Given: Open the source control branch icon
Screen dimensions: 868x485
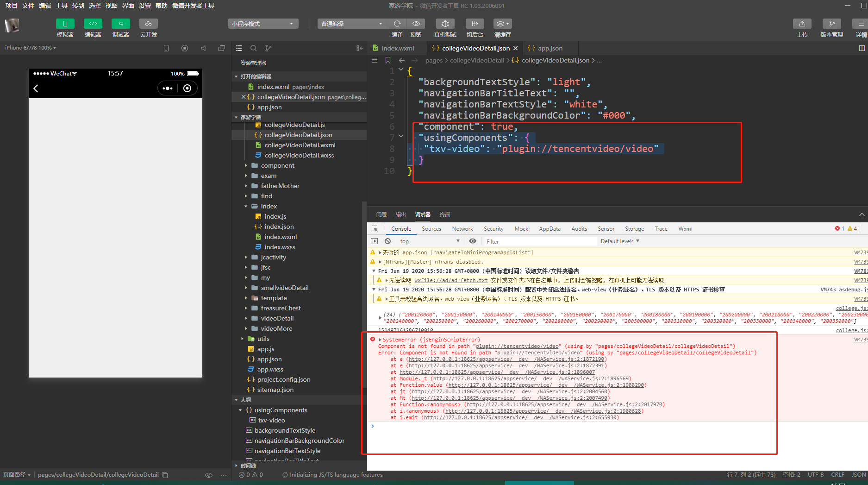Looking at the screenshot, I should (269, 48).
